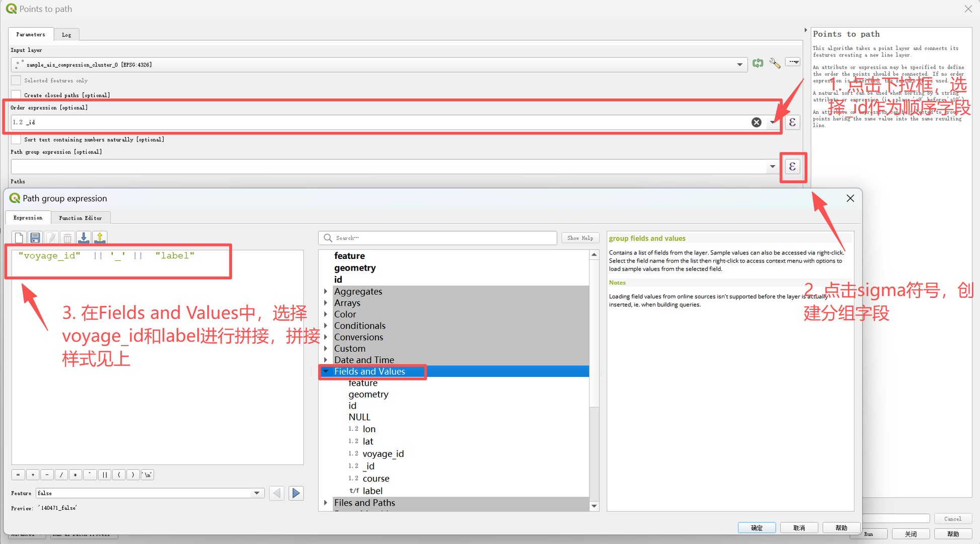
Task: Collapse the Fields and Values group
Action: pyautogui.click(x=326, y=371)
